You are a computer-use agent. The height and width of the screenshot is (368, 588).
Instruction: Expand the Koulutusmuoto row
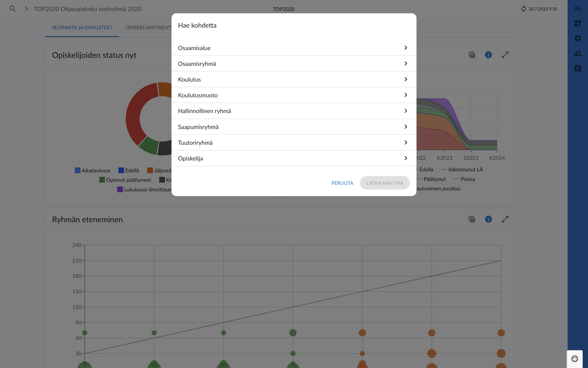[x=294, y=95]
